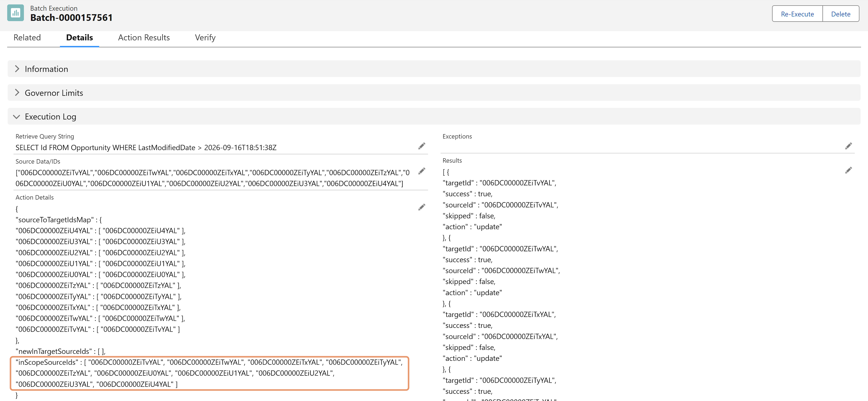Viewport: 868px width, 401px height.
Task: Edit the Action Details field pencil
Action: click(x=422, y=207)
